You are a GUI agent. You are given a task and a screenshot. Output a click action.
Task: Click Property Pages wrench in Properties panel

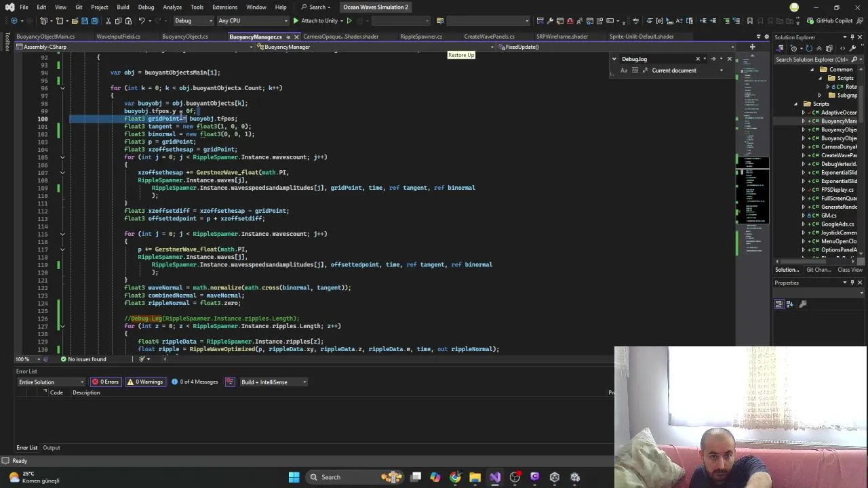(x=803, y=304)
